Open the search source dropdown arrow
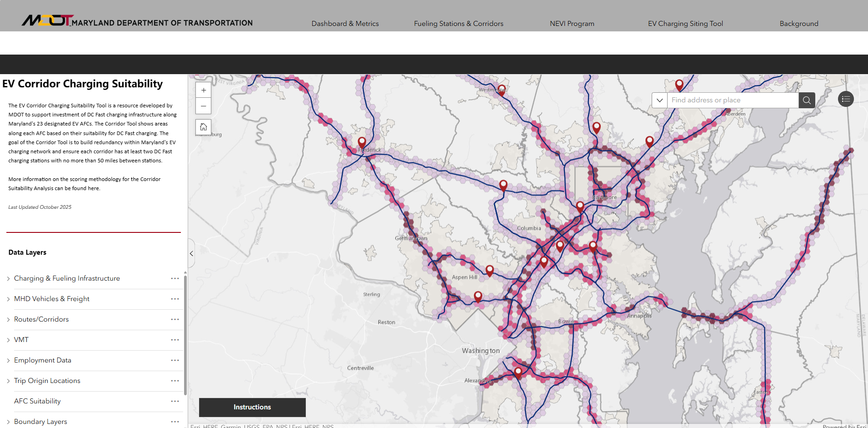Screen dimensions: 868x428 pyautogui.click(x=659, y=100)
